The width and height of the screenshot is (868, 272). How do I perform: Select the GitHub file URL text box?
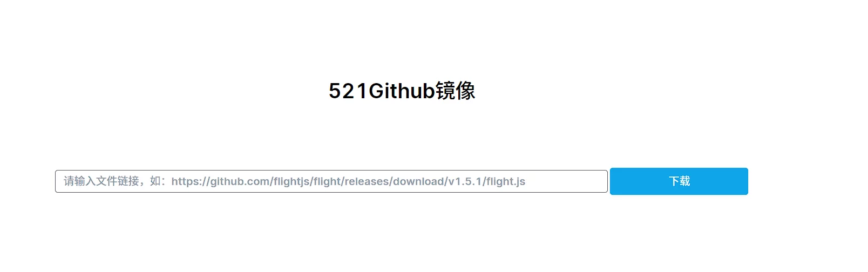pos(331,181)
